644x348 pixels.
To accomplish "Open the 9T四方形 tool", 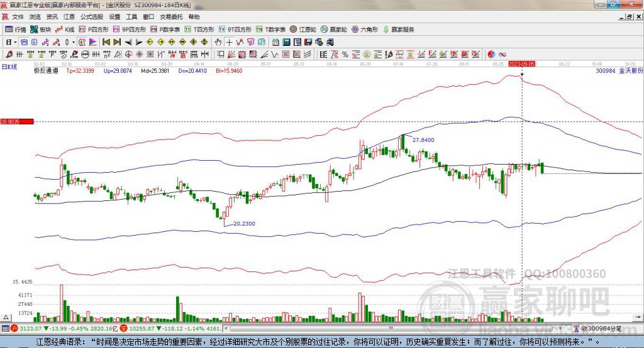I will click(x=235, y=30).
